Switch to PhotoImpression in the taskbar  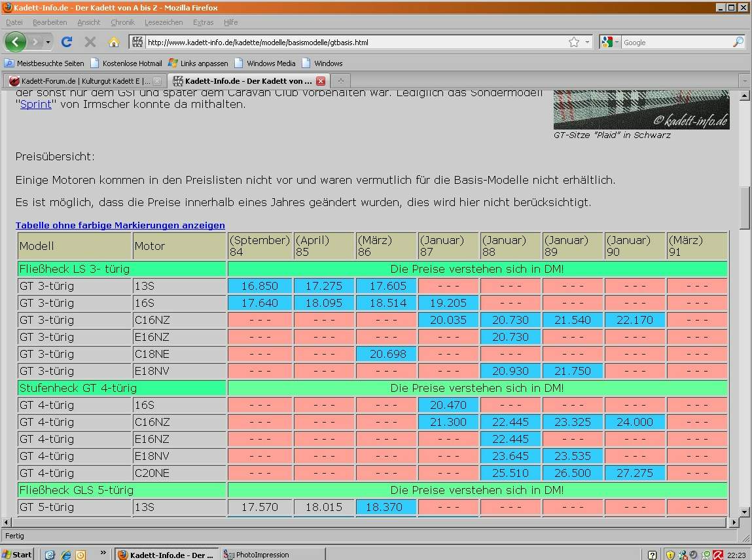coord(262,554)
